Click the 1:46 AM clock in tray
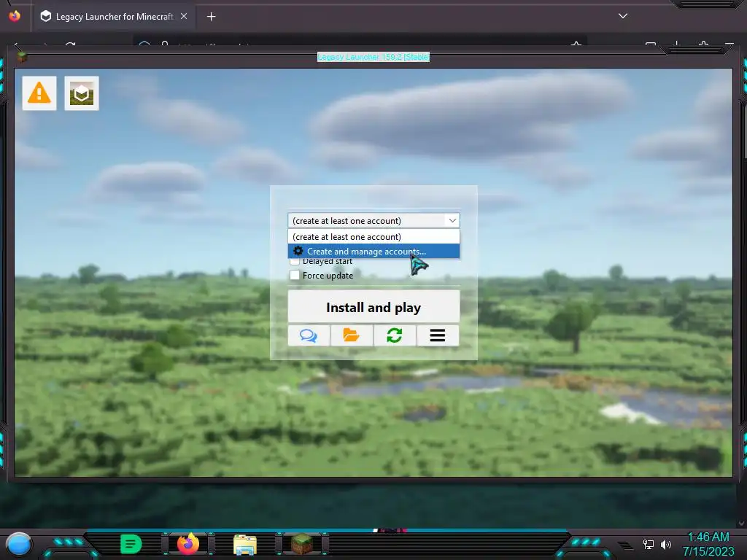The height and width of the screenshot is (560, 747). 708,537
